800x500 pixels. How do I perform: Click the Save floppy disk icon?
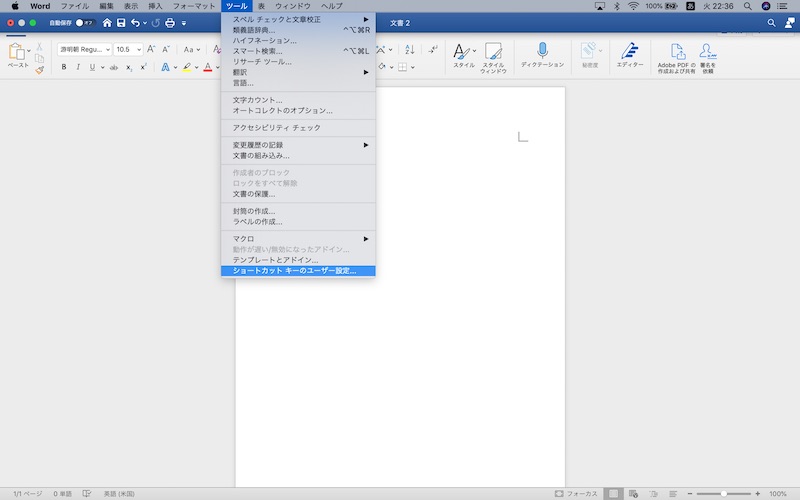(121, 23)
